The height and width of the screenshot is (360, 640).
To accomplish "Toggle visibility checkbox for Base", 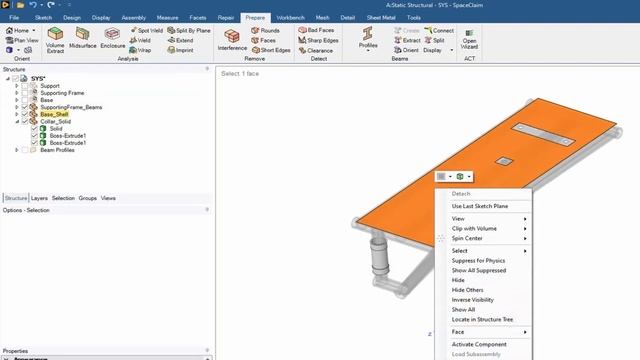I will (25, 100).
